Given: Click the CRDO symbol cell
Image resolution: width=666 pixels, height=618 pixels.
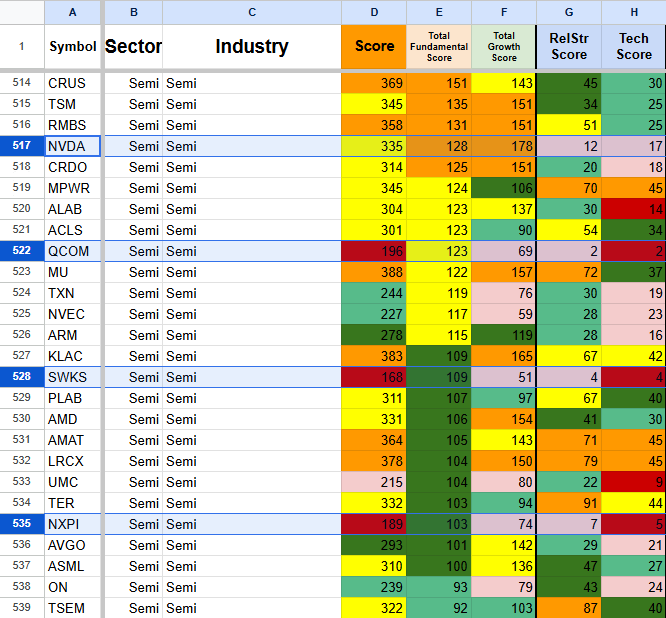Looking at the screenshot, I should [x=73, y=167].
